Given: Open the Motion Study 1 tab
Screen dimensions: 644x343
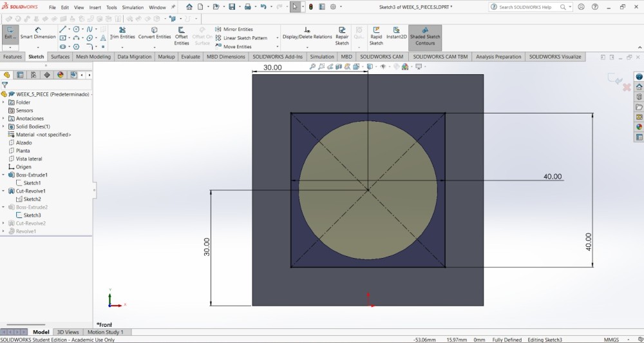Looking at the screenshot, I should point(105,332).
